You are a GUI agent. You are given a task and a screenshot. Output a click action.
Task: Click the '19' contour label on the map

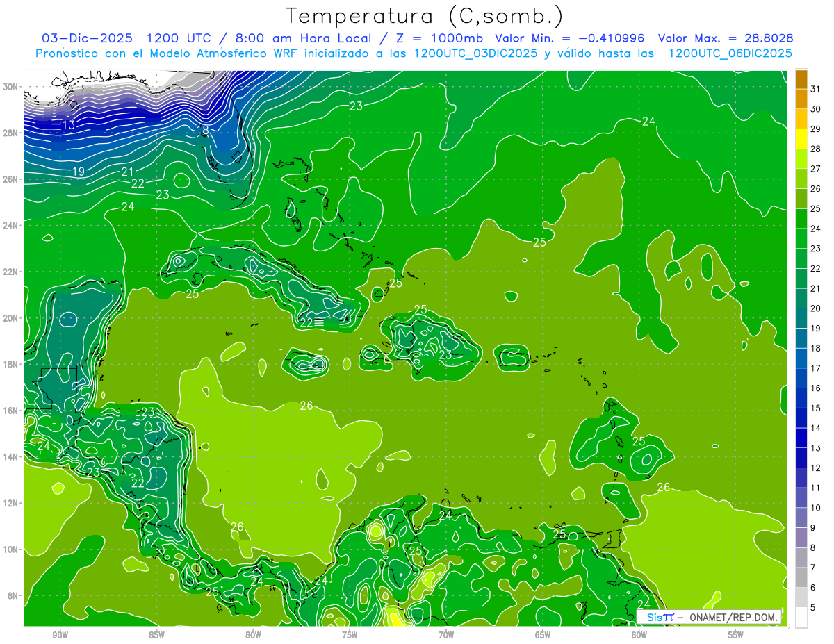tap(79, 171)
